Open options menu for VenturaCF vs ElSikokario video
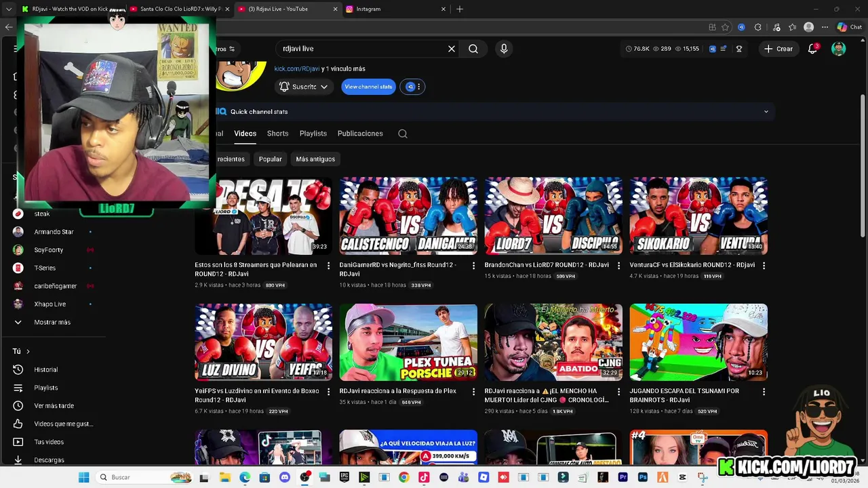Image resolution: width=868 pixels, height=488 pixels. click(764, 266)
